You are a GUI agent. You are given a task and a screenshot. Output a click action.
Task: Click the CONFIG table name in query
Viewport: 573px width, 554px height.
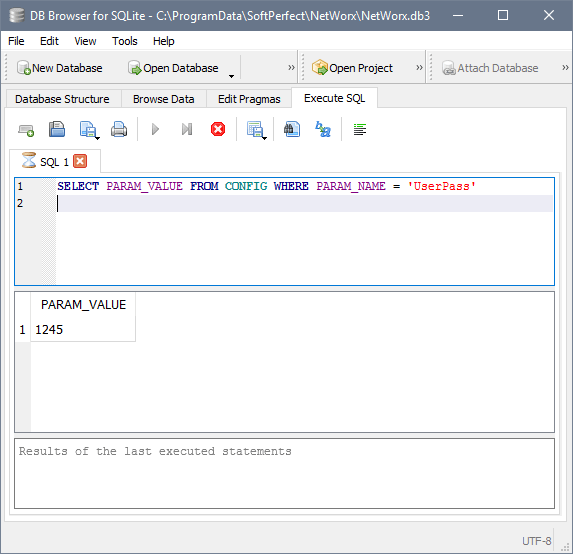246,186
